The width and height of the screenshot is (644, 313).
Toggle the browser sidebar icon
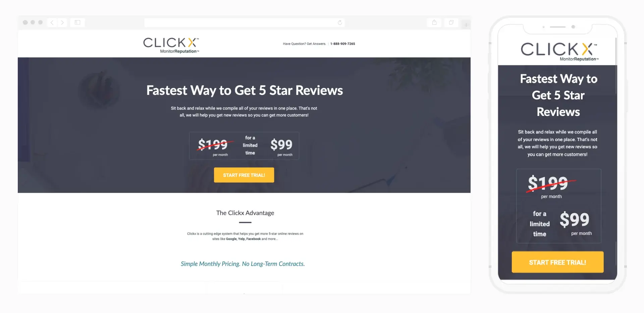(77, 22)
